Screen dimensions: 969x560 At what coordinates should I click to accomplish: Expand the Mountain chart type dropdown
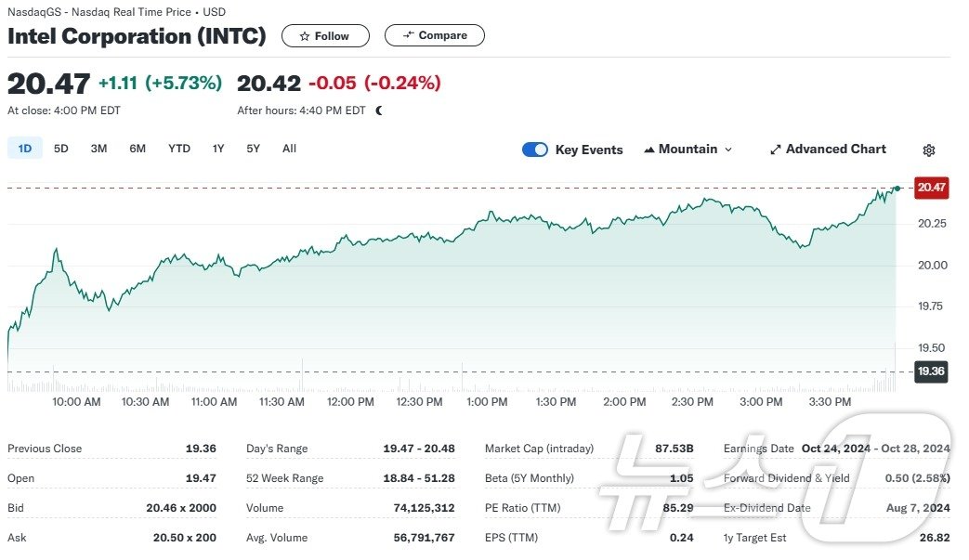click(727, 150)
